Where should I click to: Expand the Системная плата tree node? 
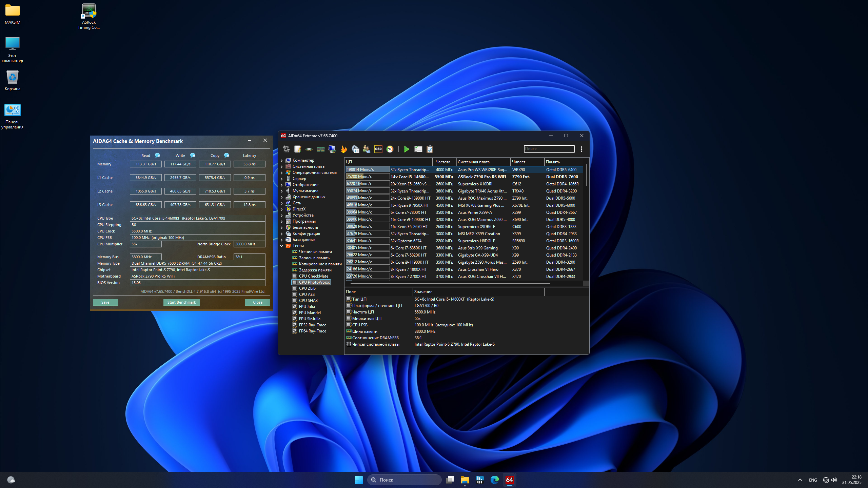[282, 166]
